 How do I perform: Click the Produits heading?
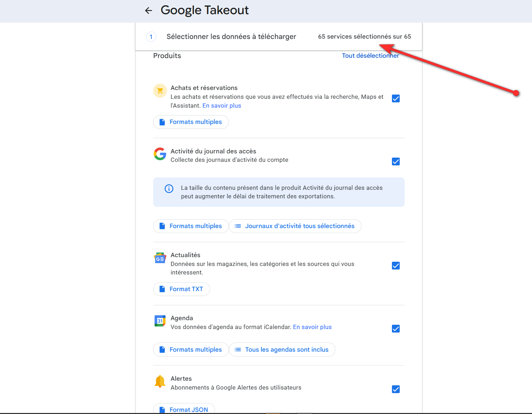pos(167,56)
